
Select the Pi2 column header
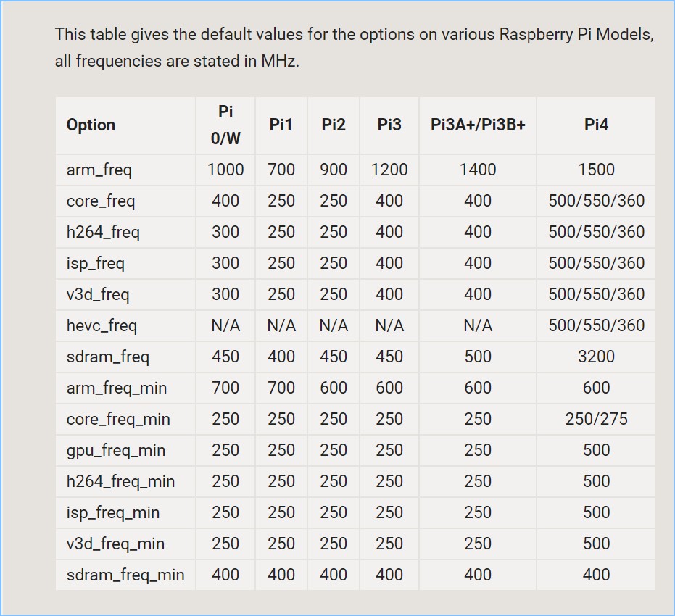(x=334, y=125)
